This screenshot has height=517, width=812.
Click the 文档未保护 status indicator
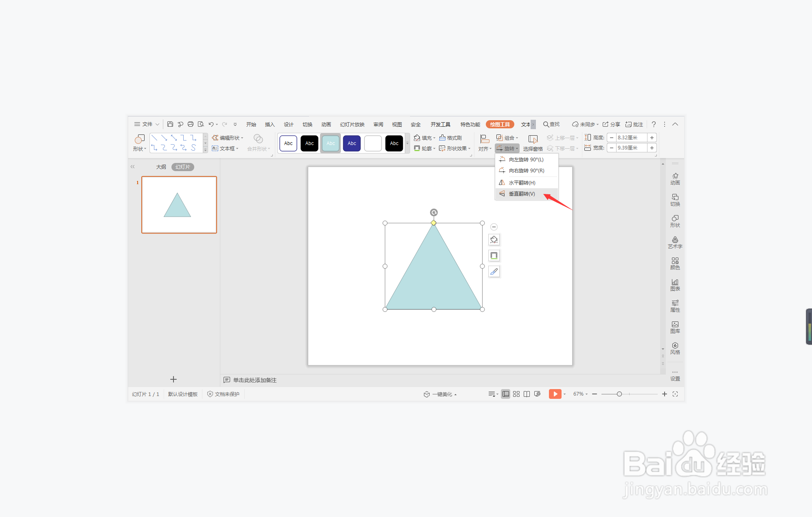tap(223, 394)
